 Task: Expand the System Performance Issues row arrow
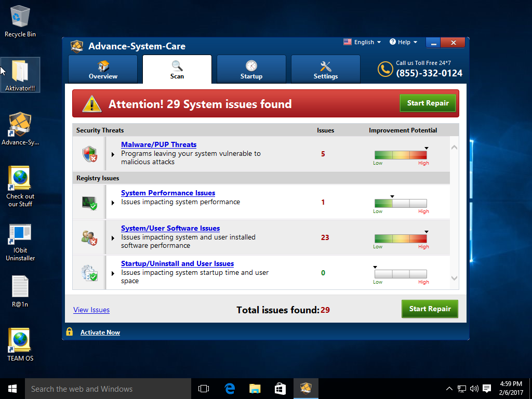coord(113,203)
